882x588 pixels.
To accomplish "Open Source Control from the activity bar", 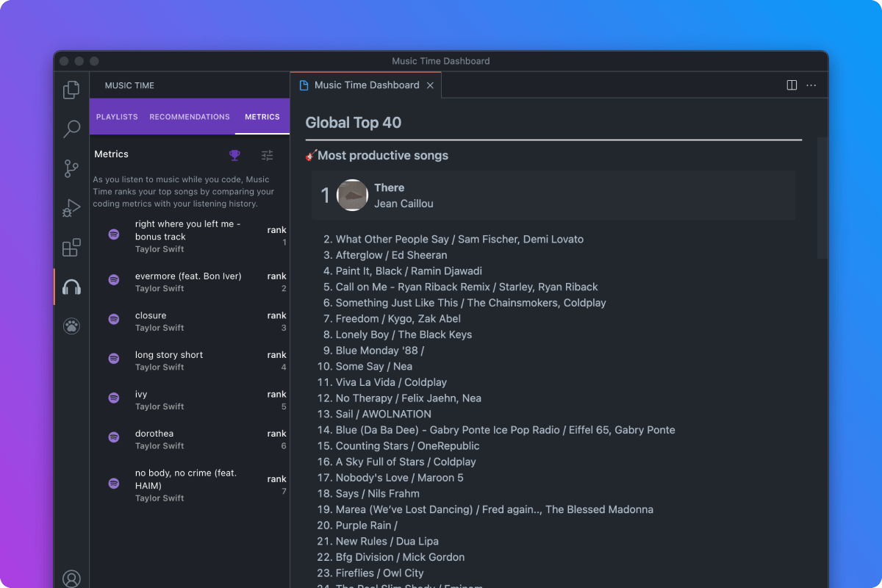I will 71,168.
